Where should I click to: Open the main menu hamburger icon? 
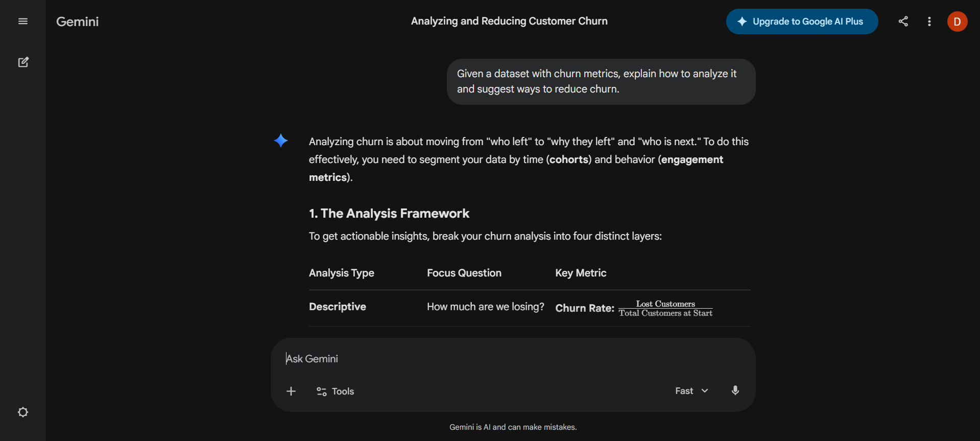(x=23, y=21)
